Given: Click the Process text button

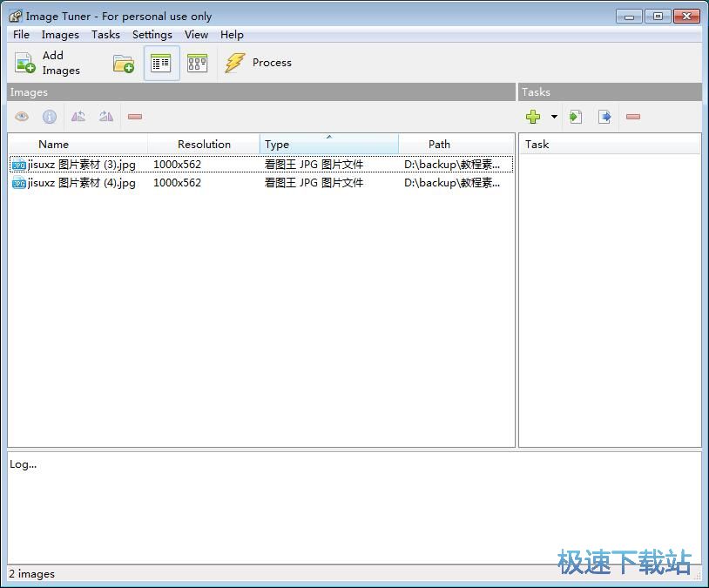Looking at the screenshot, I should point(272,63).
